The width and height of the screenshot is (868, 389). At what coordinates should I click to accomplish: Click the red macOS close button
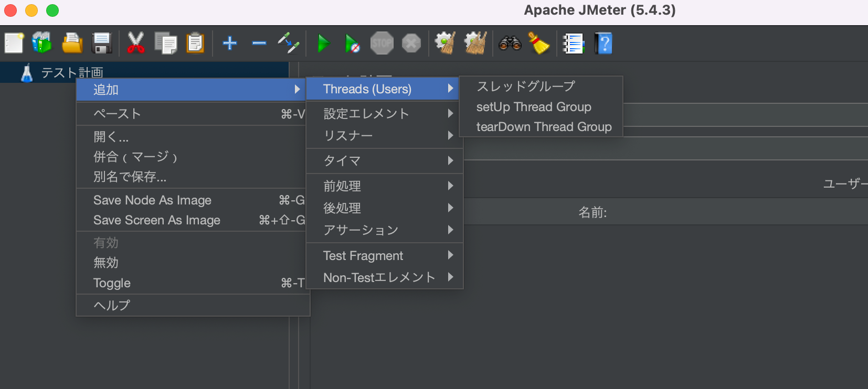click(x=10, y=10)
